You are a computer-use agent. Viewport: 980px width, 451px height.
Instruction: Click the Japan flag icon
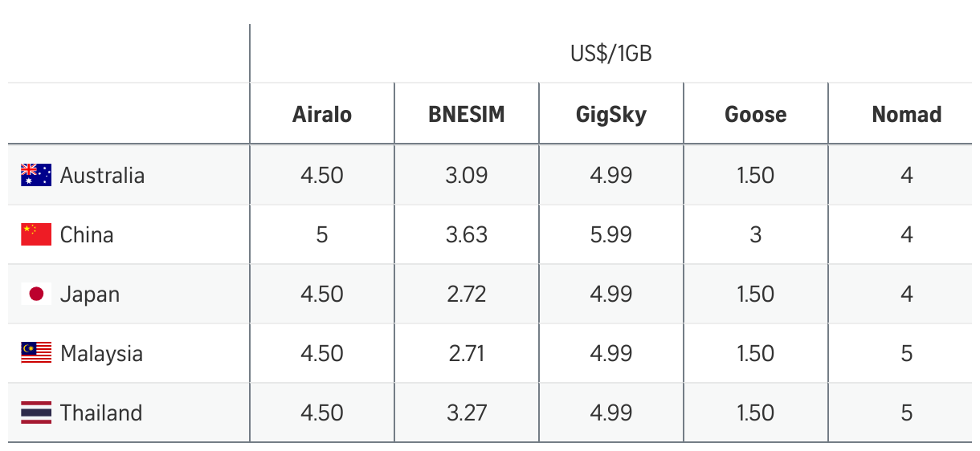(x=36, y=294)
